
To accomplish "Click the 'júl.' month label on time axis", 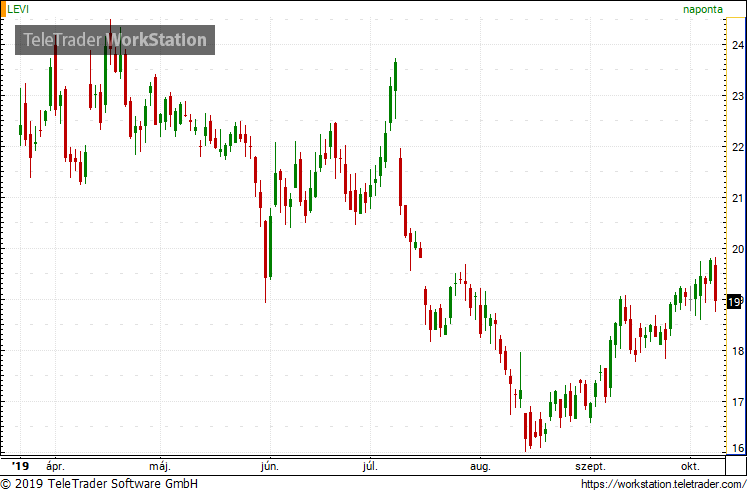I will [x=370, y=466].
